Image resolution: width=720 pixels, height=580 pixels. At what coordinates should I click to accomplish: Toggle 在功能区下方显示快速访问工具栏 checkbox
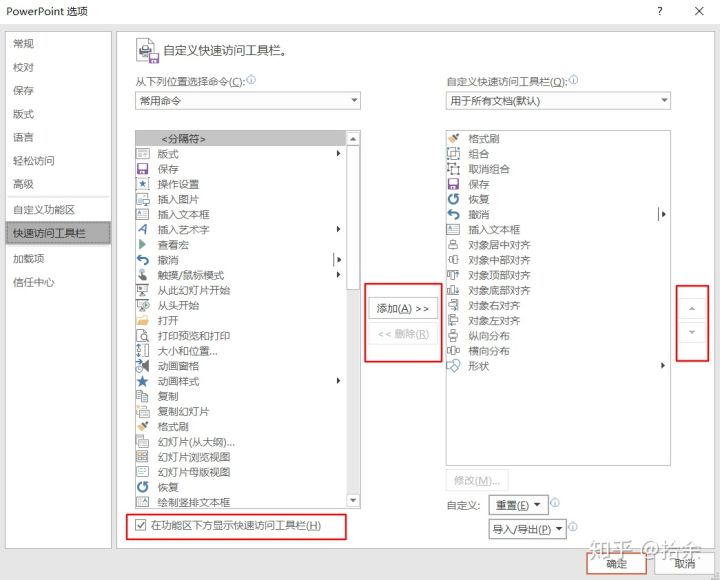pyautogui.click(x=141, y=525)
